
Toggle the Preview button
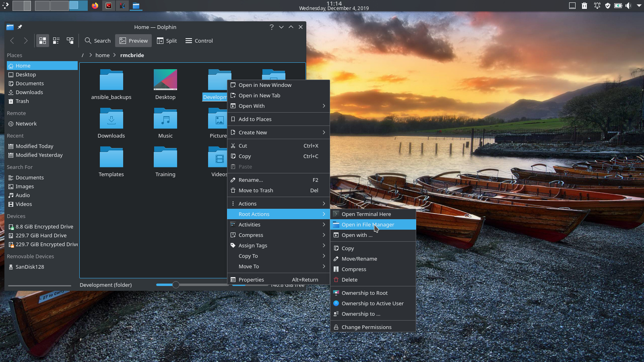[x=134, y=41]
